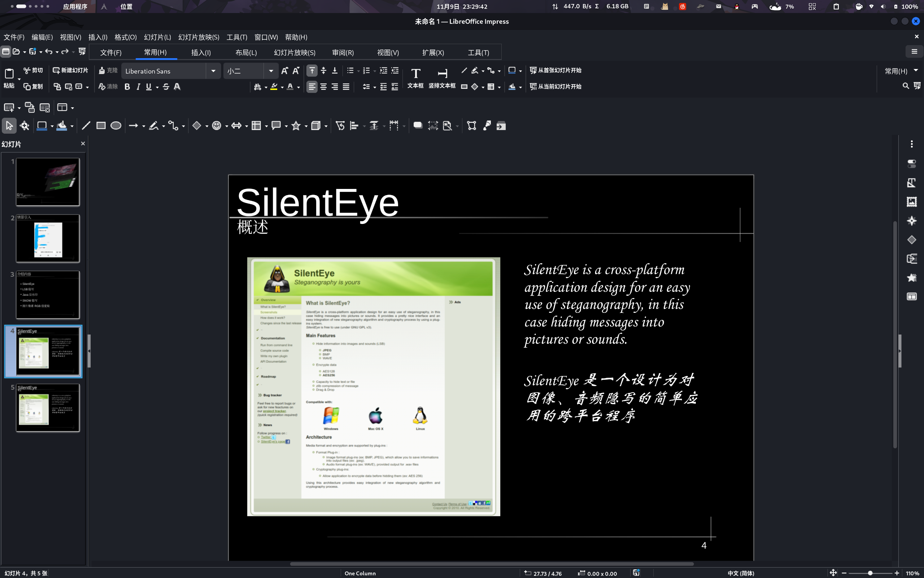Toggle bottom vertical text alignment

pyautogui.click(x=335, y=71)
